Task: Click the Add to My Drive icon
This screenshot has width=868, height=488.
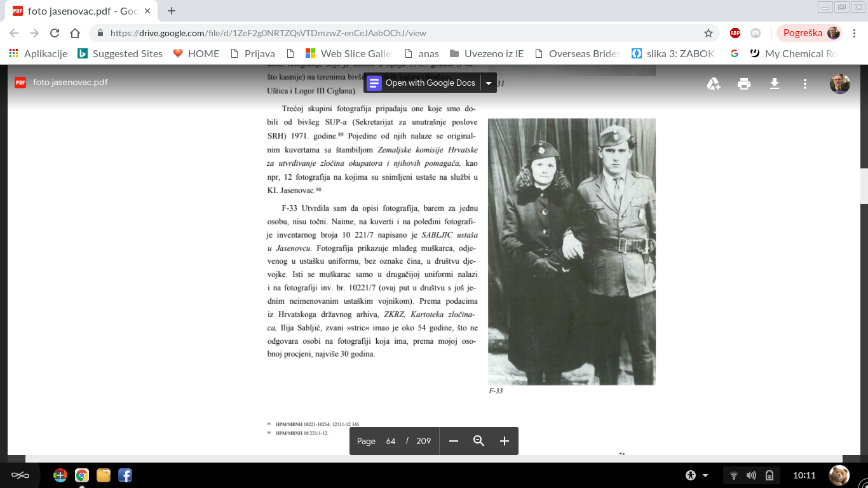Action: [714, 84]
